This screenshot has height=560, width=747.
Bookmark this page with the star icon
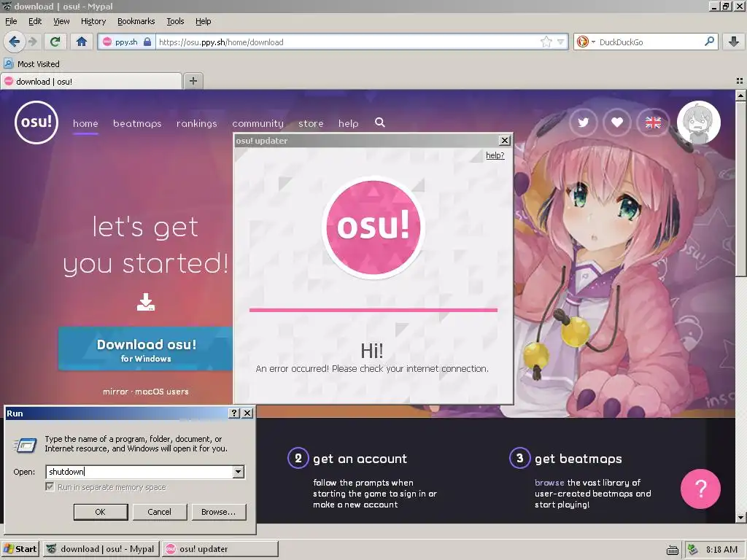[x=546, y=42]
